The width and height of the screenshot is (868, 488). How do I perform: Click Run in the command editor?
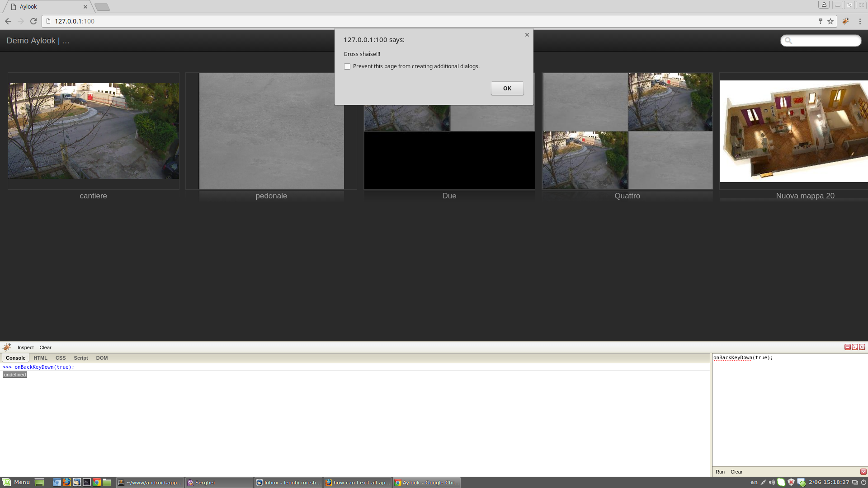click(x=720, y=472)
